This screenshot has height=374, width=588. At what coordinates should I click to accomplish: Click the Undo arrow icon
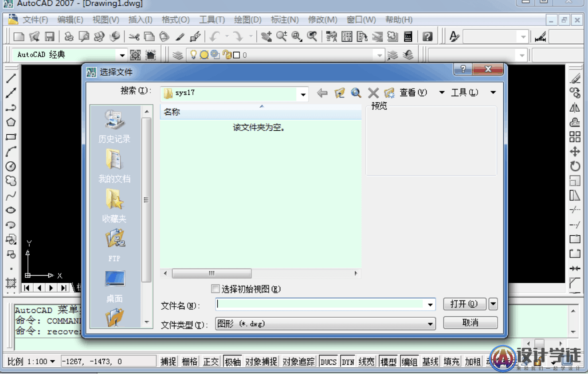tap(215, 36)
